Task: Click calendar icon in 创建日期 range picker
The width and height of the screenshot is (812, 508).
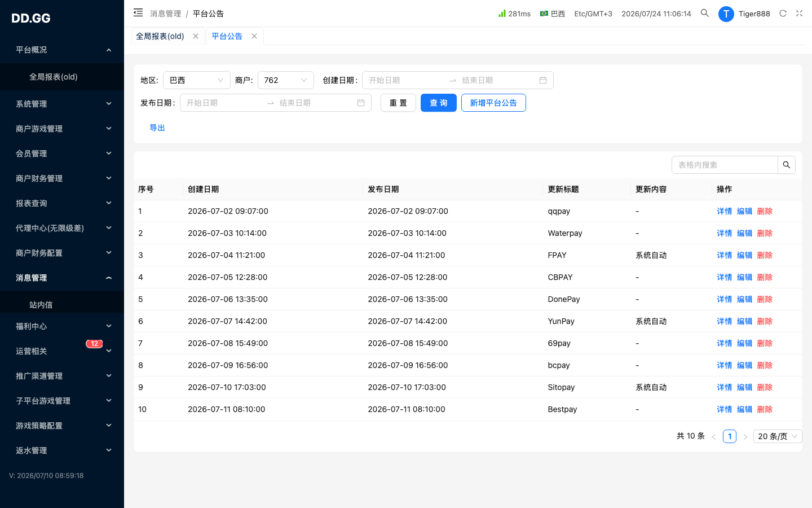Action: click(x=543, y=80)
